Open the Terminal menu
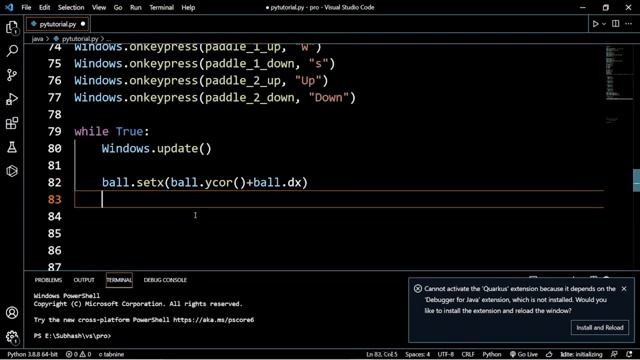The image size is (640, 360). tap(161, 7)
